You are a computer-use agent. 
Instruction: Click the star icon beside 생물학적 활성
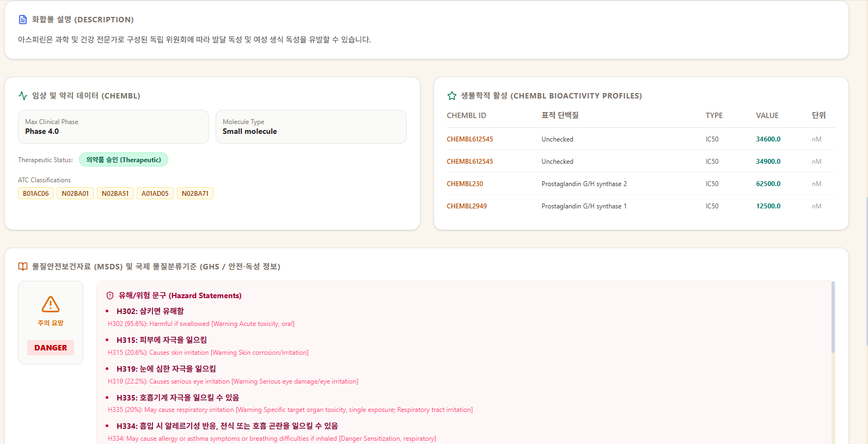pos(452,96)
